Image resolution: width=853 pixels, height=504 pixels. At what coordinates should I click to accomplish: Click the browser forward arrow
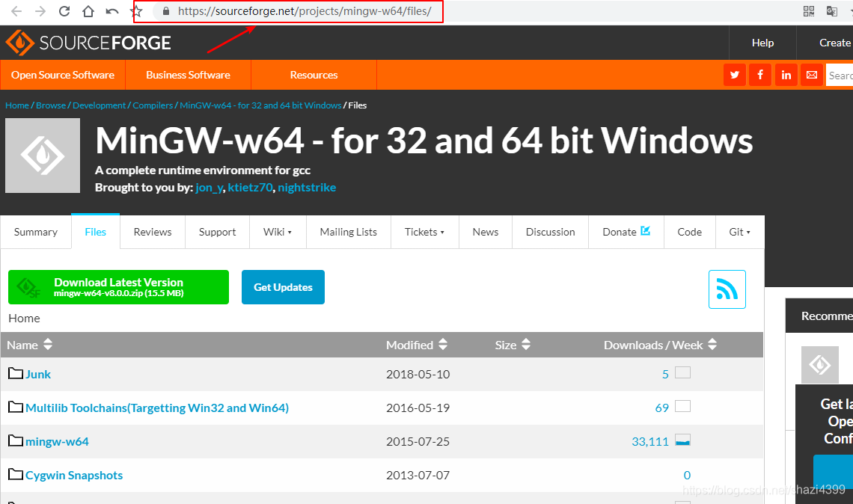[40, 11]
